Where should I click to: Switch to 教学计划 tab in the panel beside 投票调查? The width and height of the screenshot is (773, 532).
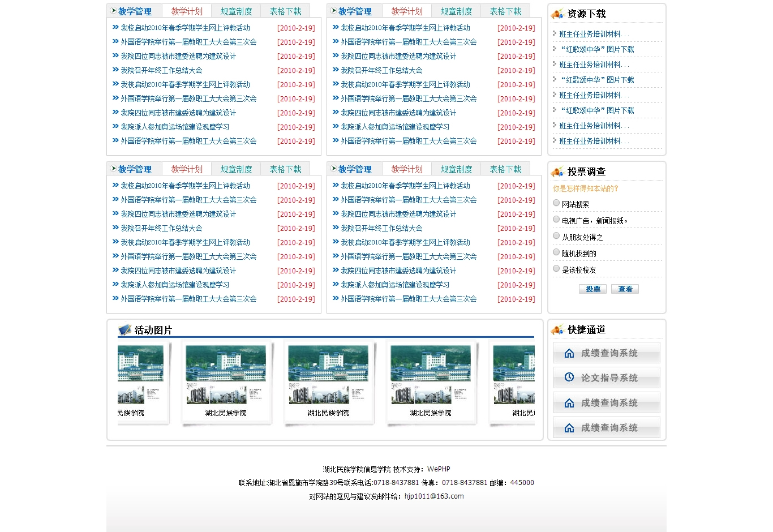[x=407, y=169]
